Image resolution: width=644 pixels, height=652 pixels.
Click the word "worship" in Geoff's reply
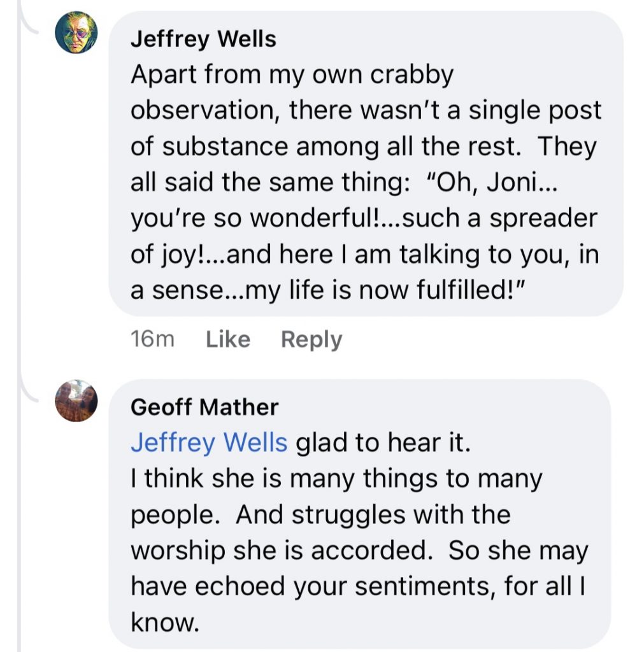(x=178, y=551)
